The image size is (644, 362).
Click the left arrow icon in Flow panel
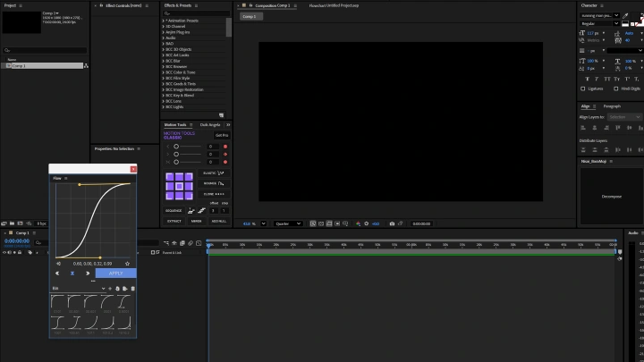coord(58,274)
